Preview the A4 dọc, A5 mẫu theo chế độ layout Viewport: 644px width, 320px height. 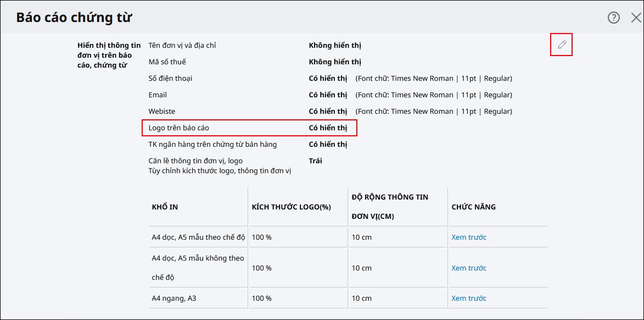pos(469,237)
